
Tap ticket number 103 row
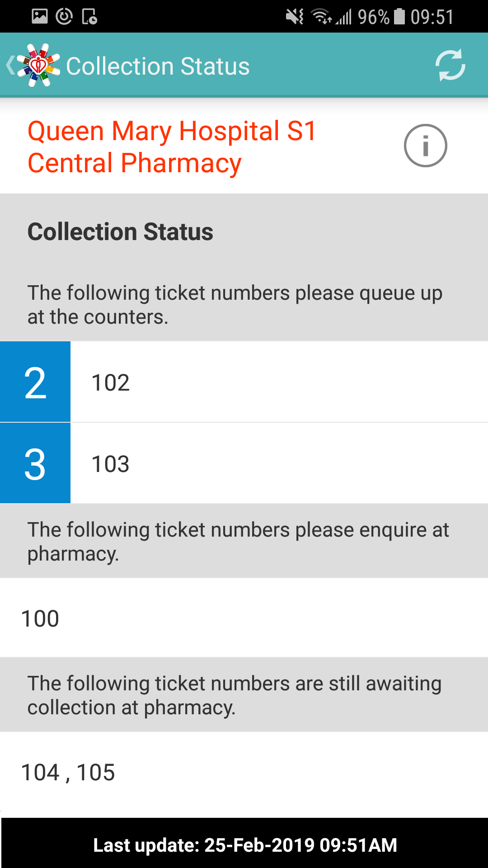[278, 463]
